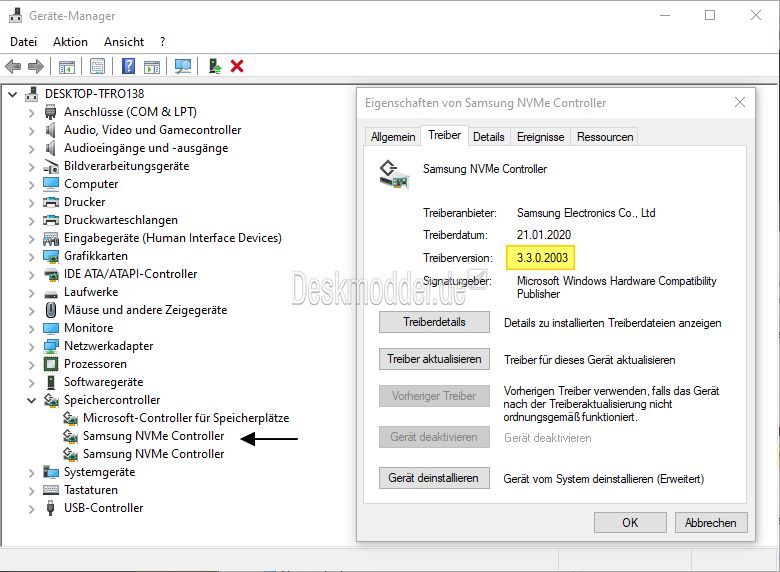Click the Update driver toolbar icon

coord(214,66)
